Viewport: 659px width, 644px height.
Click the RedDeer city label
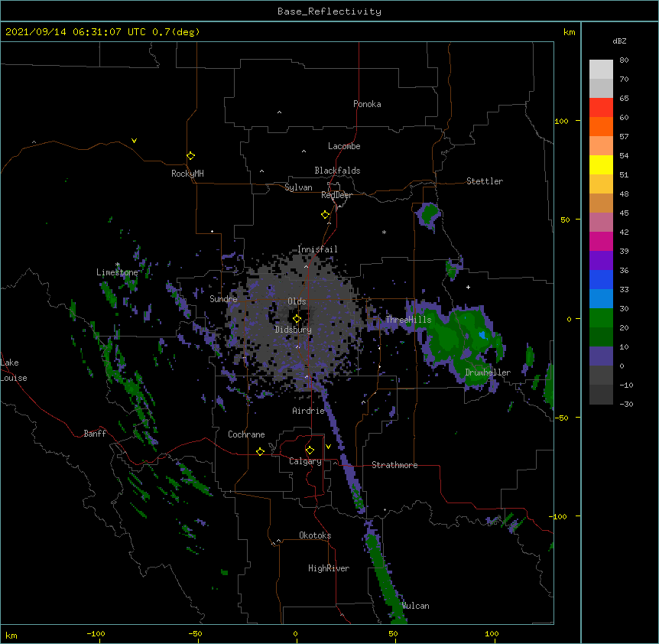point(336,195)
